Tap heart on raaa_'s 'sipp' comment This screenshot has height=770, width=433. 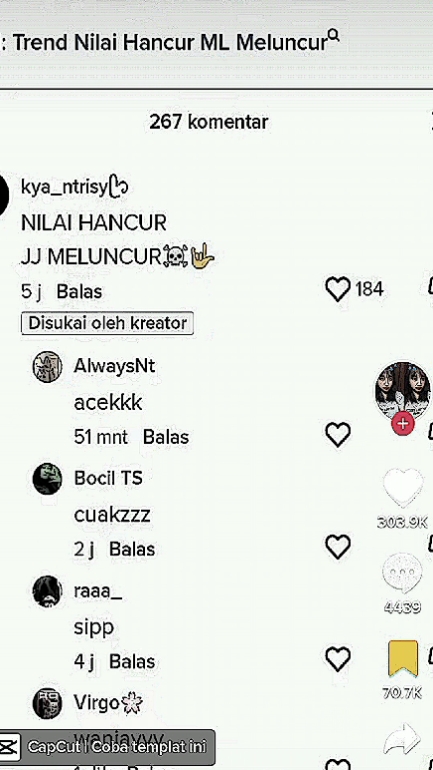click(338, 659)
